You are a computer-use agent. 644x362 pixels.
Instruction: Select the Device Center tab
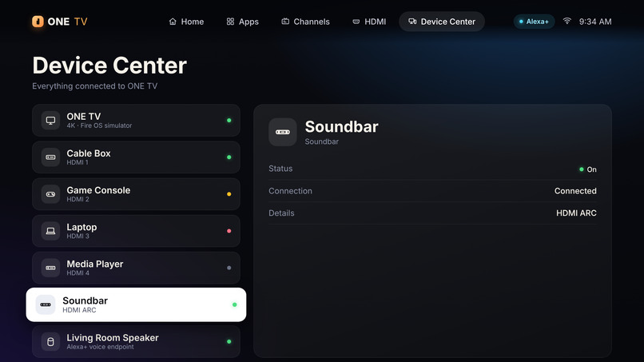442,22
